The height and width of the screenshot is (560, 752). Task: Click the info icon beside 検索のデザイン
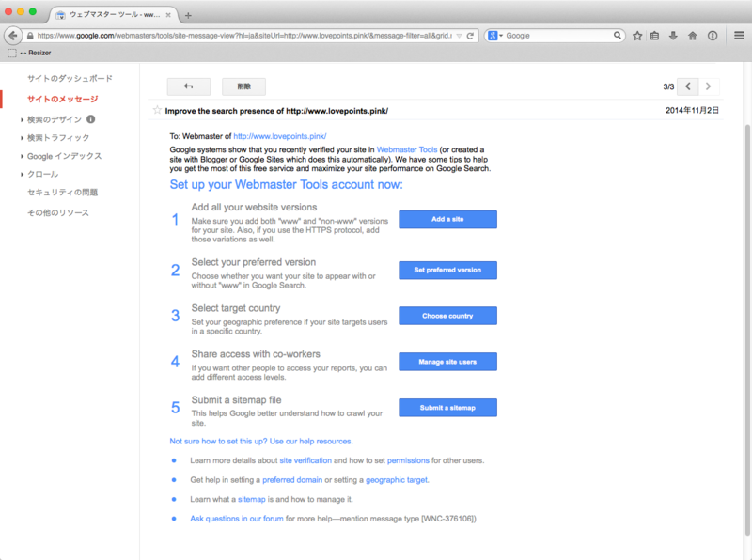(x=90, y=119)
